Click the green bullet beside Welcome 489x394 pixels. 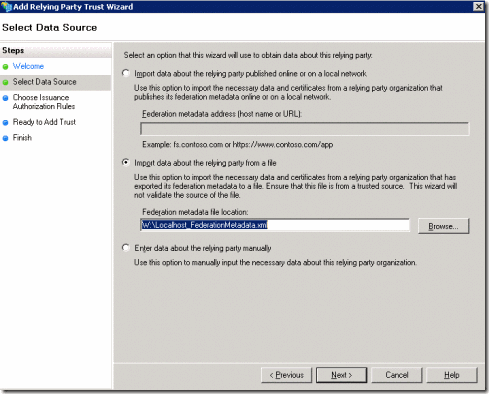coord(5,67)
